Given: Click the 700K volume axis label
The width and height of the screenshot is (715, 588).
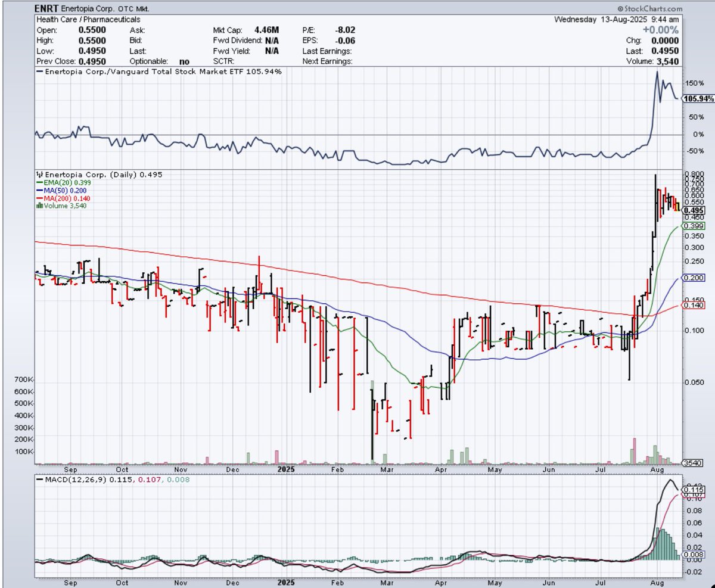Looking at the screenshot, I should click(x=24, y=379).
